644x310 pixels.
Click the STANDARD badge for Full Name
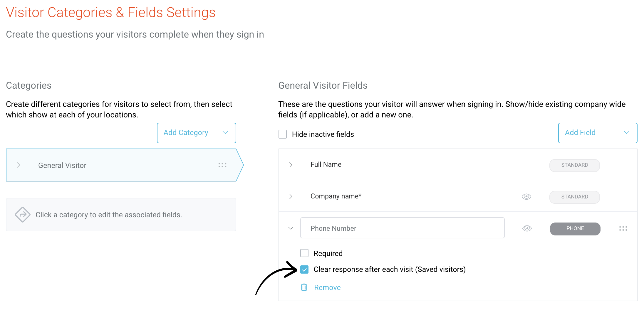[x=574, y=165]
